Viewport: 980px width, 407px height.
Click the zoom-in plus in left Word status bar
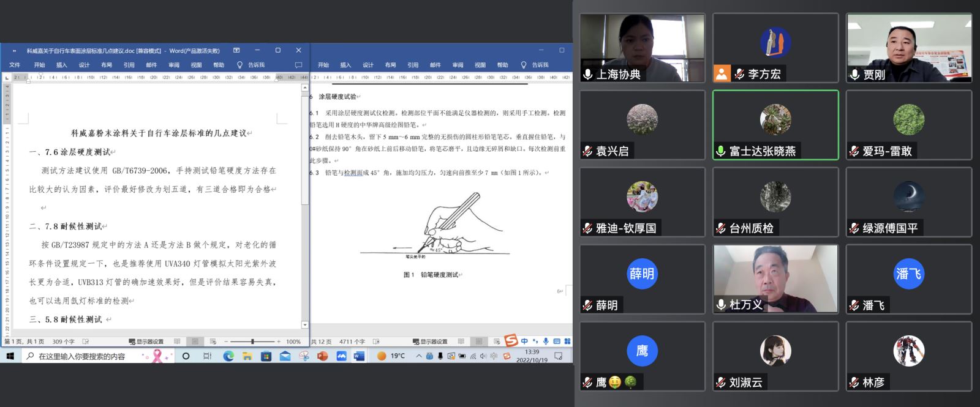pos(279,342)
